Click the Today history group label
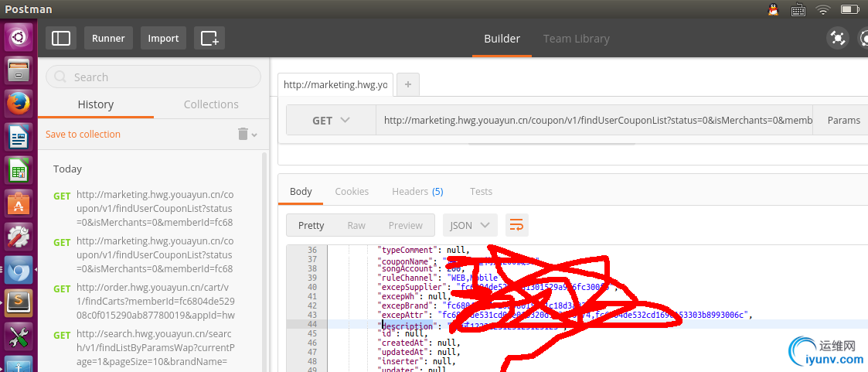 coord(67,169)
